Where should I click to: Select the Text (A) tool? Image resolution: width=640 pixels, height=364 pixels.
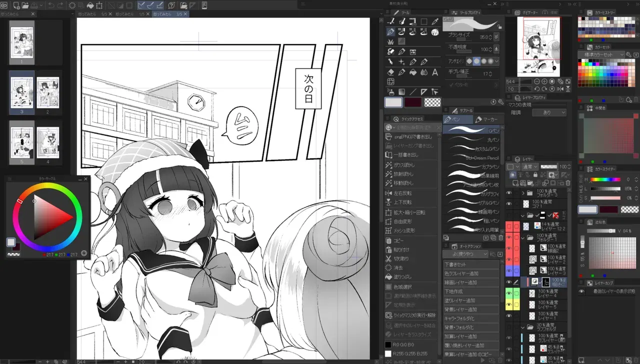coord(435,72)
